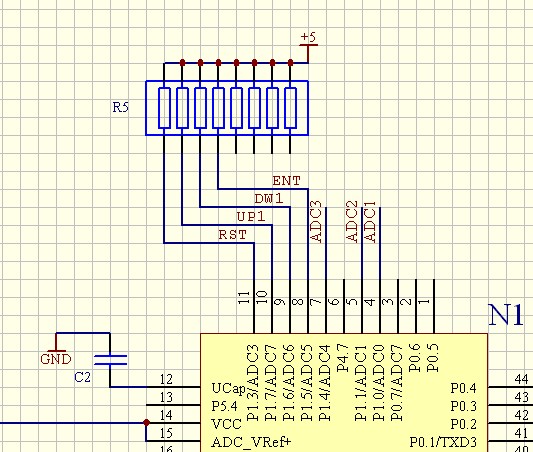
Task: Select the ADC2 net label
Action: coord(352,222)
